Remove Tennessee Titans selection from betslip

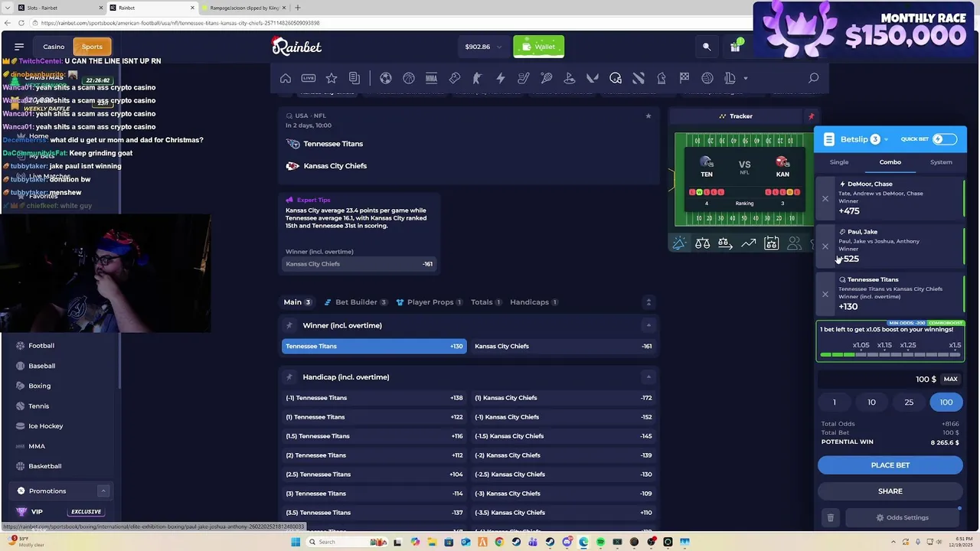825,295
